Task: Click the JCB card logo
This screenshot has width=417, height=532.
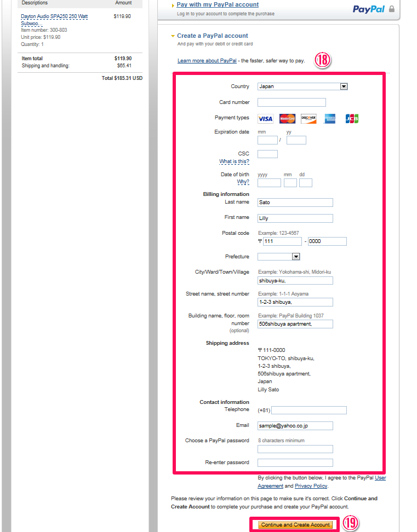Action: pyautogui.click(x=352, y=119)
